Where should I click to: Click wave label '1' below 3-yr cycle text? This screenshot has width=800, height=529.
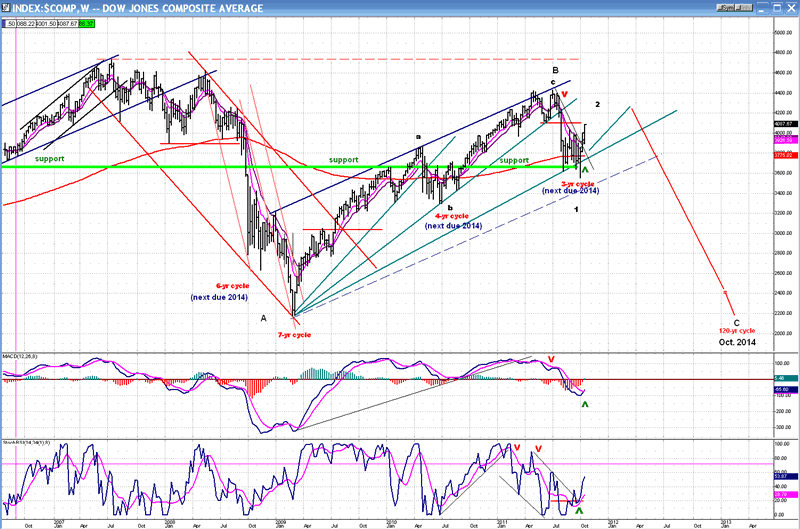[x=577, y=209]
